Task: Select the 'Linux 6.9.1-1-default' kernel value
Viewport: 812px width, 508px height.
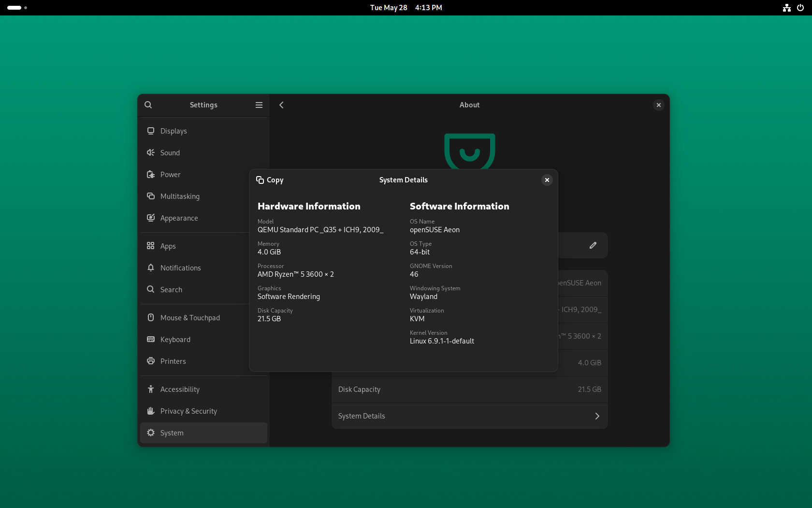Action: (442, 341)
